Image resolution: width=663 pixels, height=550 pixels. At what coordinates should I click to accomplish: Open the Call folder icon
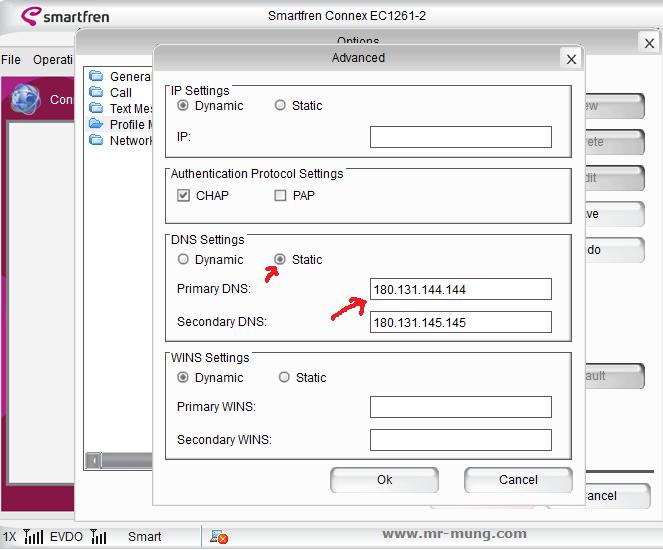(x=96, y=92)
